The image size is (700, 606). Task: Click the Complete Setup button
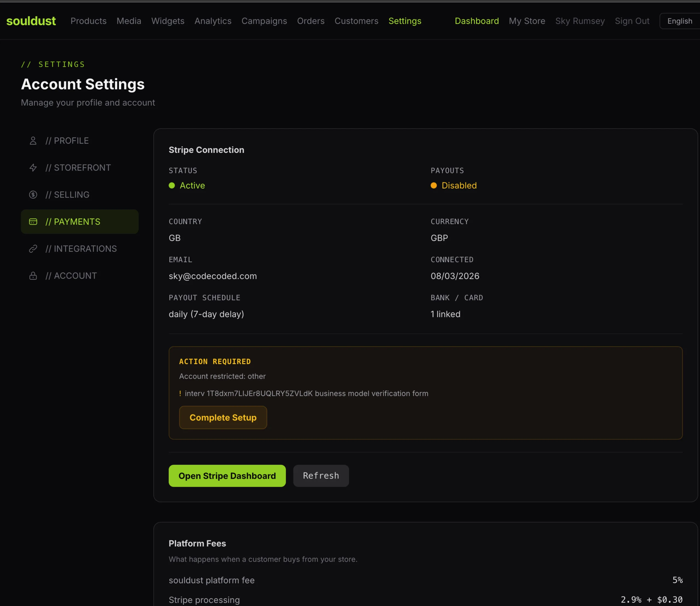(223, 417)
